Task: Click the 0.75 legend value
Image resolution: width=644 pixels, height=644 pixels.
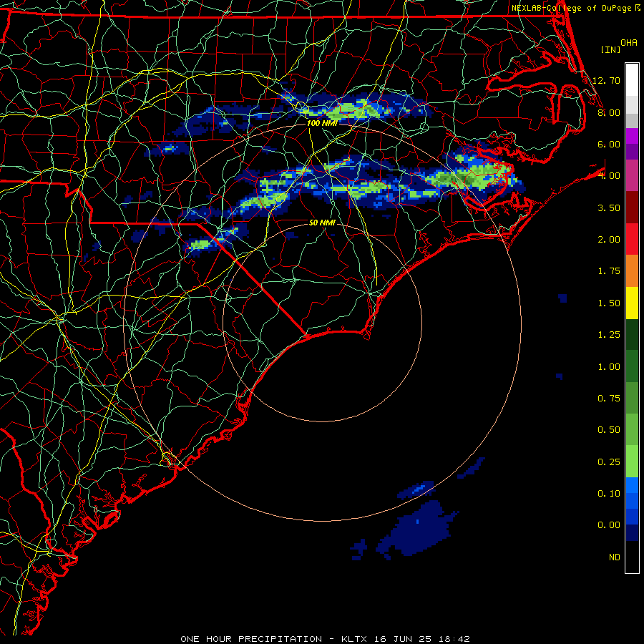Action: [x=609, y=399]
